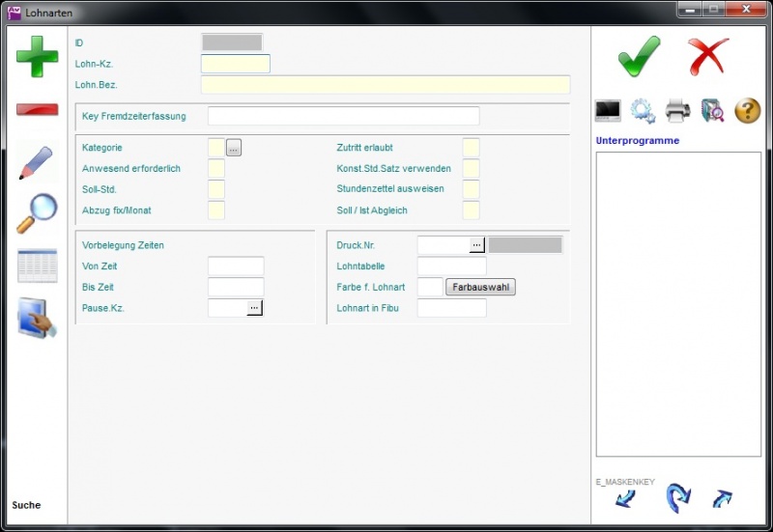
Task: Open search with the magnifying glass icon
Action: click(x=37, y=213)
